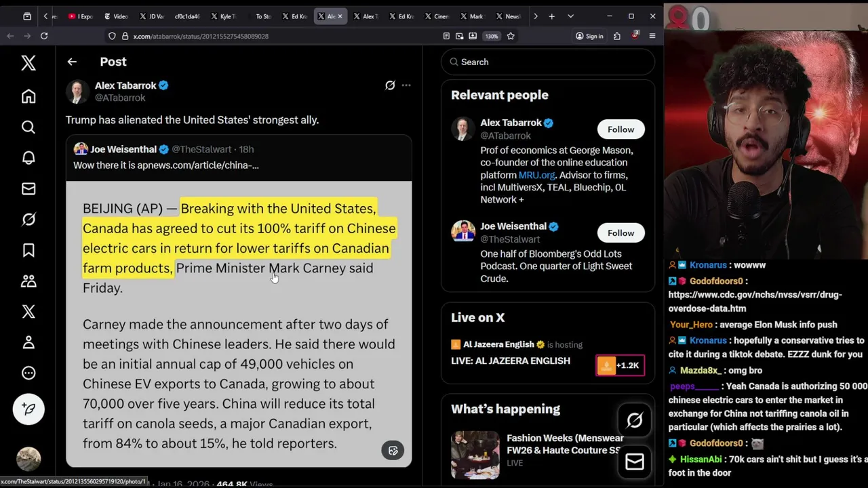Click the X Search field

point(548,62)
